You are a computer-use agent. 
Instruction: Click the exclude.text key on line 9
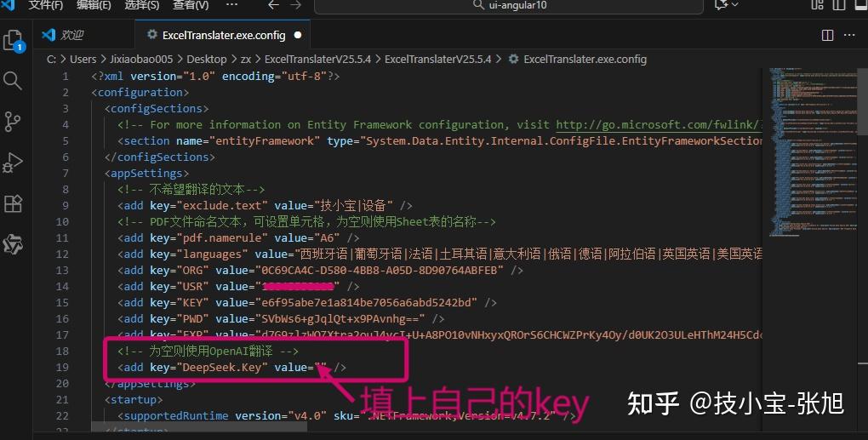(x=222, y=205)
